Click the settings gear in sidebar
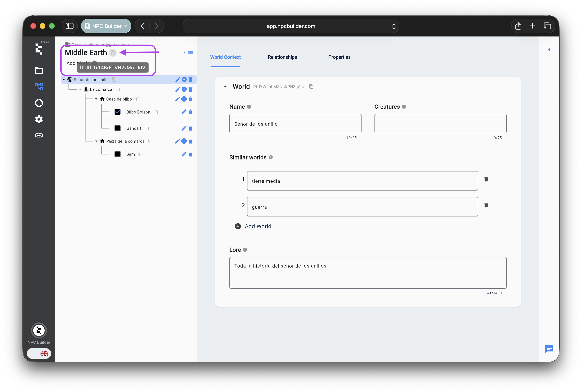 (39, 119)
